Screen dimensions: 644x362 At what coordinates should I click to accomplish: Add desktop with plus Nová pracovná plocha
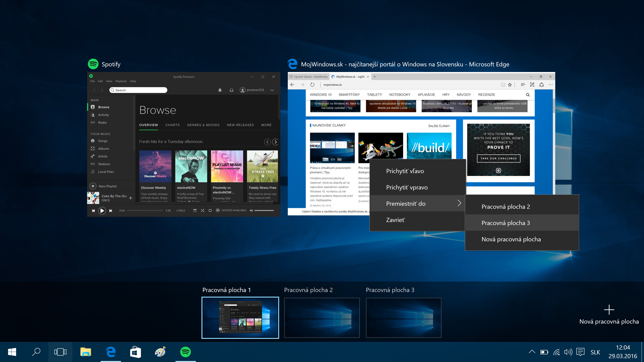click(609, 314)
